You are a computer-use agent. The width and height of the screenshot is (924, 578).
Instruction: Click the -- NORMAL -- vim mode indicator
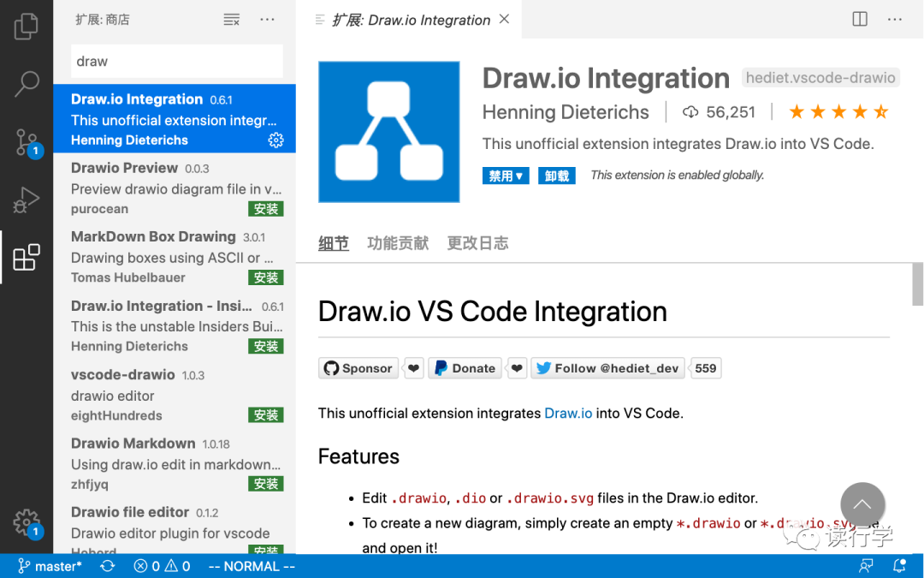point(252,566)
